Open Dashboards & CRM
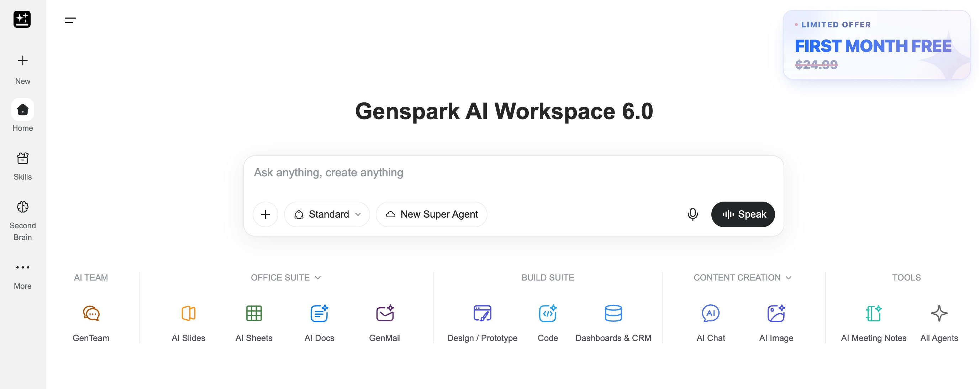Image resolution: width=980 pixels, height=389 pixels. (613, 323)
